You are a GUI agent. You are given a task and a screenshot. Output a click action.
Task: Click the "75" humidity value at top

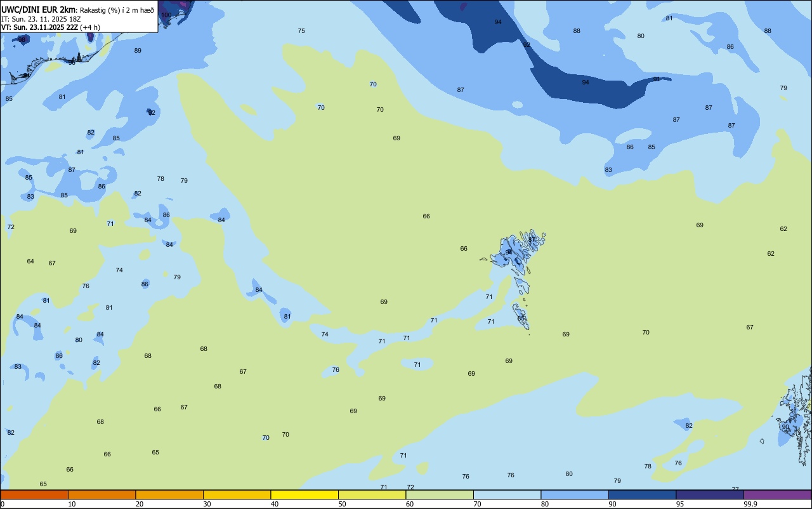(301, 31)
